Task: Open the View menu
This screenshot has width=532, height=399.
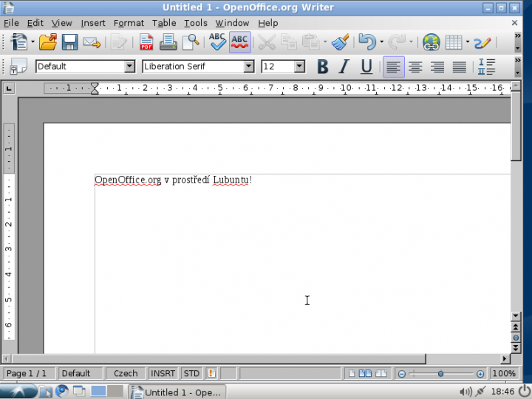Action: (x=62, y=23)
